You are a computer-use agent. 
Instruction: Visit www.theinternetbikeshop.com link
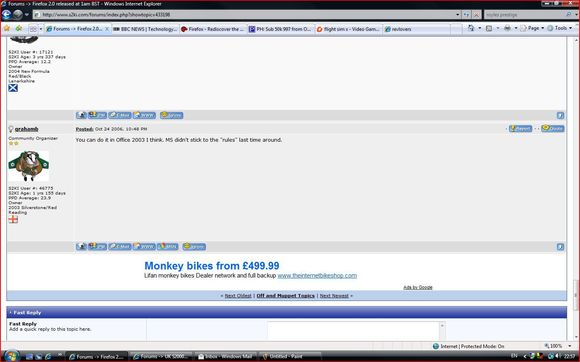coord(317,276)
